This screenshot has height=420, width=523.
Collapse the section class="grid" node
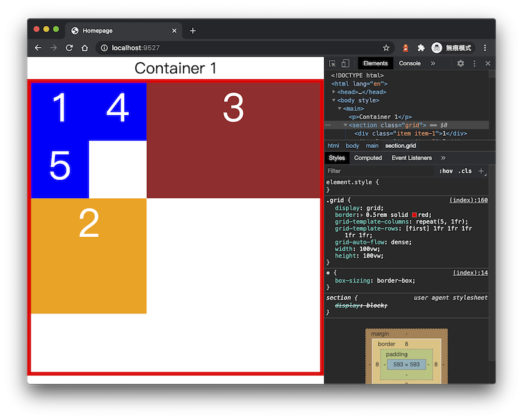[x=345, y=125]
